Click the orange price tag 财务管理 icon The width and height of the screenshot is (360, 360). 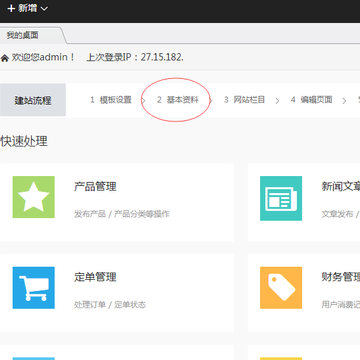(281, 288)
